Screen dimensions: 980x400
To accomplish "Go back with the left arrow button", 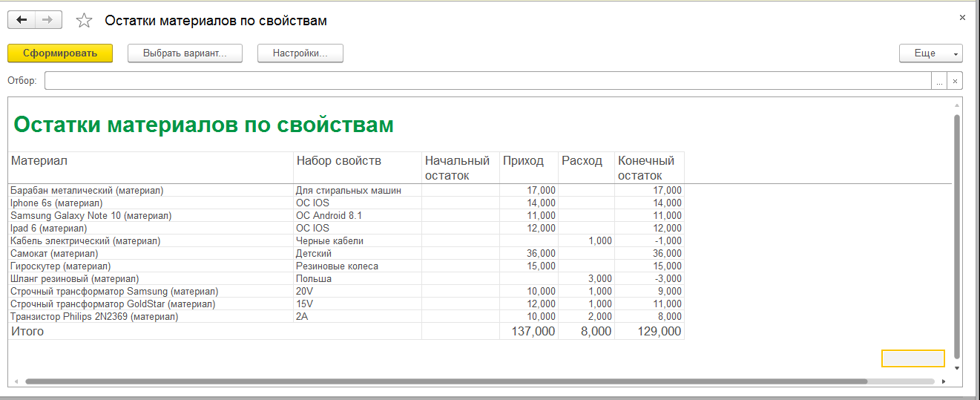I will pos(22,20).
